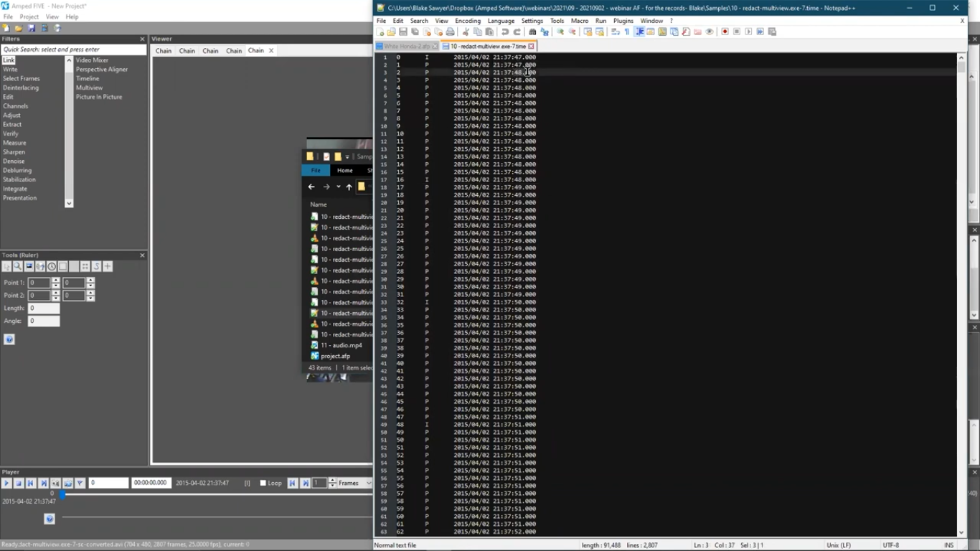Image resolution: width=980 pixels, height=551 pixels.
Task: Click the magnifier icon in Amped FIVE Tools panel
Action: pyautogui.click(x=18, y=266)
